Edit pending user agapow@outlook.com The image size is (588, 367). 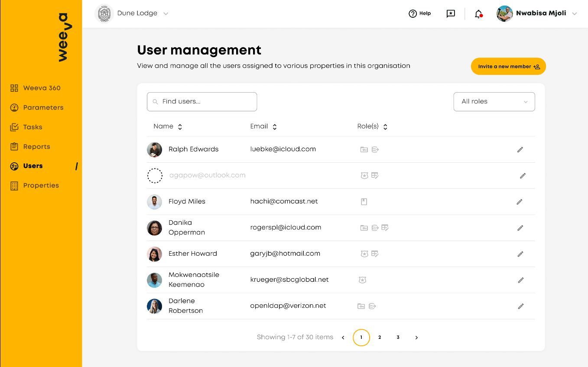coord(523,176)
